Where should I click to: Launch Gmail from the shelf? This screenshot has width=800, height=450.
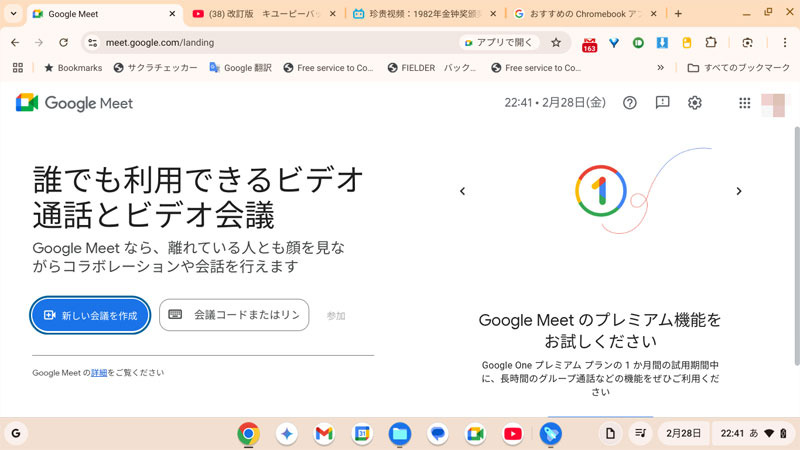point(324,434)
